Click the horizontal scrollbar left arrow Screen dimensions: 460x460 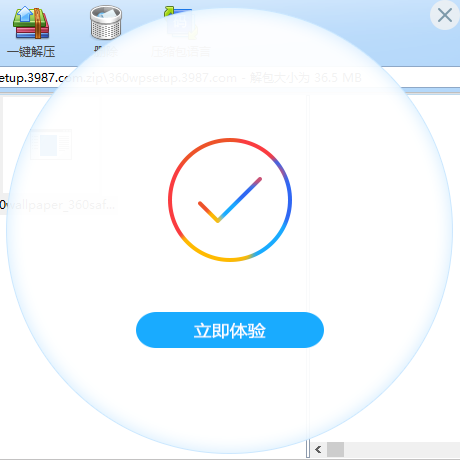(x=318, y=449)
